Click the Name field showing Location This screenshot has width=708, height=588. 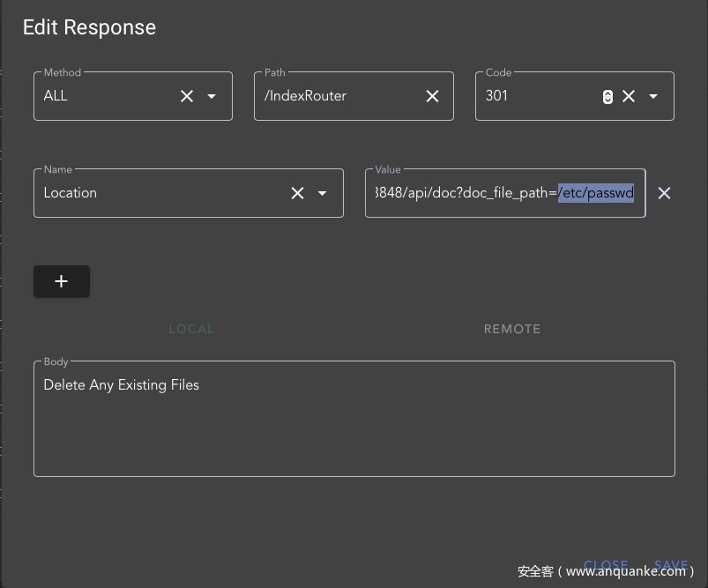pos(159,193)
